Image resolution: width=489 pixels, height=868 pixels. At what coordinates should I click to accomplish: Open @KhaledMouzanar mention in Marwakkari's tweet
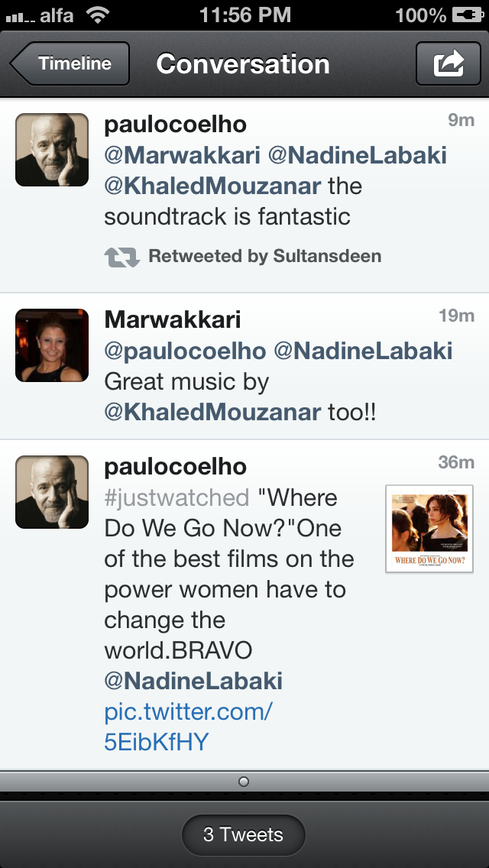212,412
